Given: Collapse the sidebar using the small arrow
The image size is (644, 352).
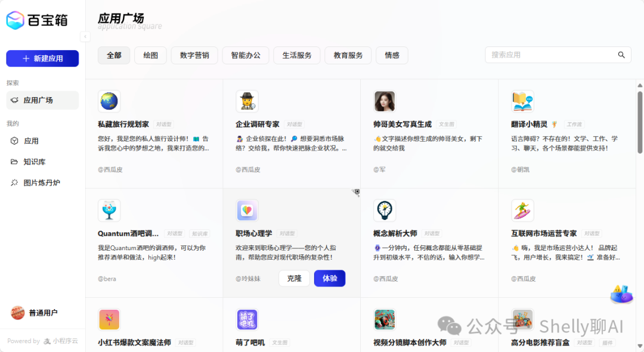Looking at the screenshot, I should tap(85, 37).
